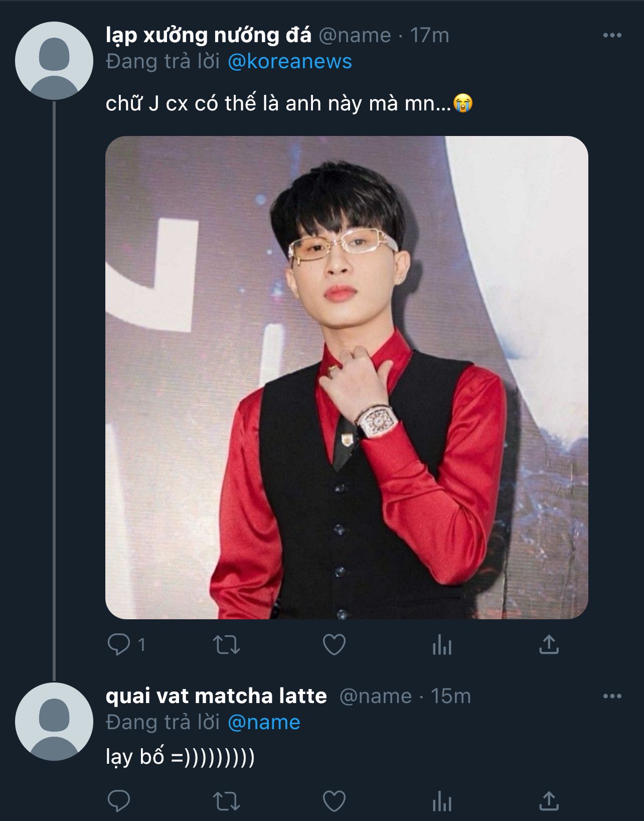Like the 'lạy bố' reply tweet

(x=334, y=801)
